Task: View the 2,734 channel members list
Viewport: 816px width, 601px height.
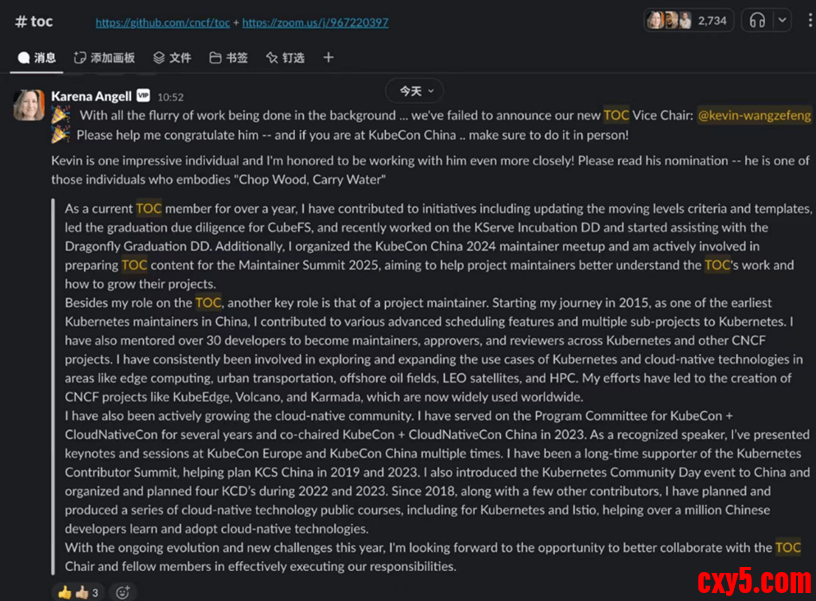Action: [688, 21]
